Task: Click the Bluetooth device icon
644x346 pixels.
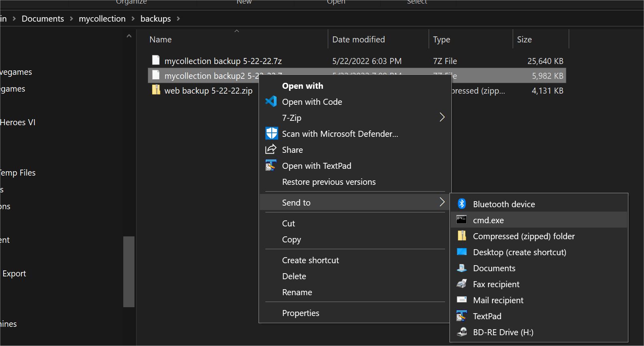Action: (x=461, y=204)
